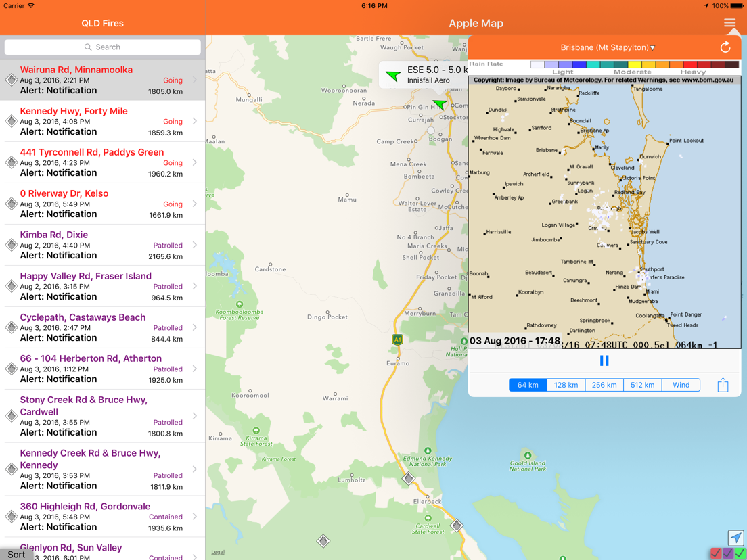Expand chevron for Cyclepath, Castaways Beach

[195, 327]
